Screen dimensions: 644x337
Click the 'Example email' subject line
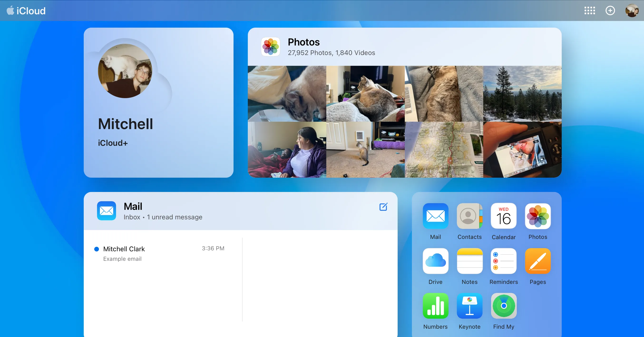[122, 259]
